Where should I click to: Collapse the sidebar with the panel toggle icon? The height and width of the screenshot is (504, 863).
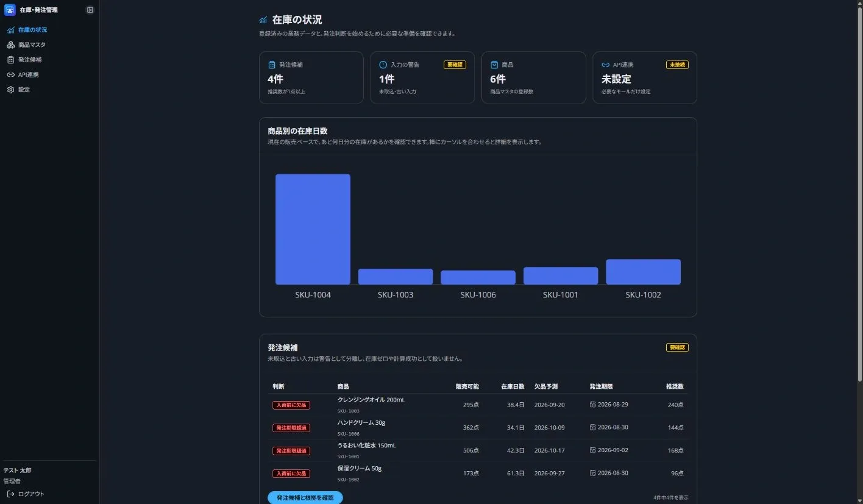point(90,10)
